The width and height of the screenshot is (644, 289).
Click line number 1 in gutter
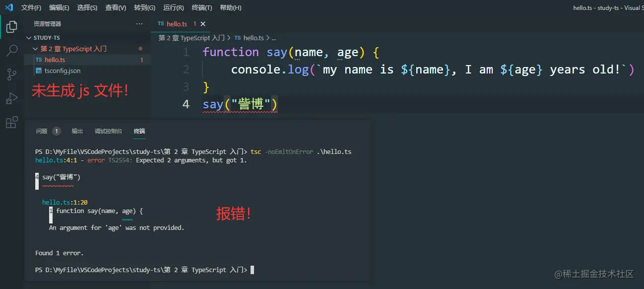coord(186,52)
